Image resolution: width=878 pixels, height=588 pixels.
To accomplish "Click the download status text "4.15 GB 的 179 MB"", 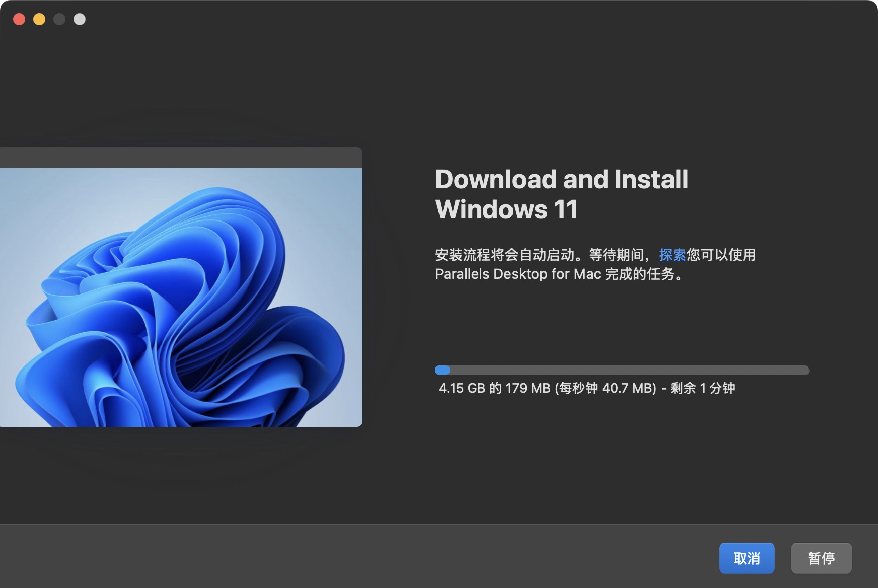I will click(x=494, y=388).
